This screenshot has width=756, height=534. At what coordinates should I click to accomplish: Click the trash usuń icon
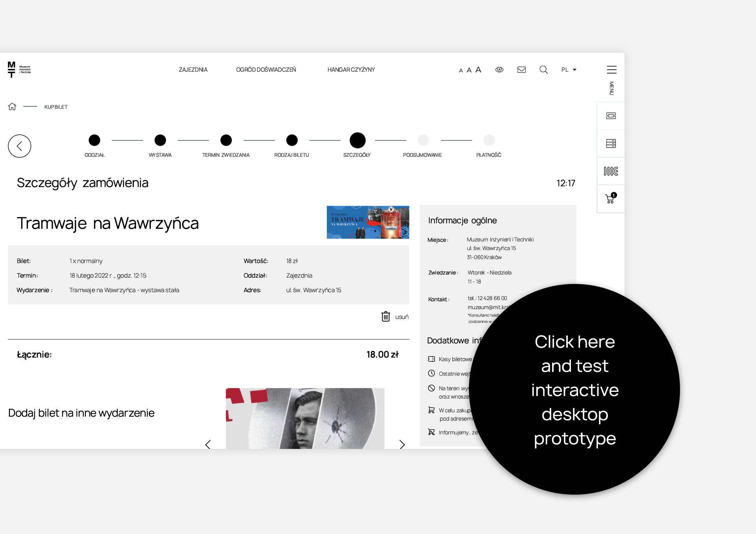[x=386, y=317]
